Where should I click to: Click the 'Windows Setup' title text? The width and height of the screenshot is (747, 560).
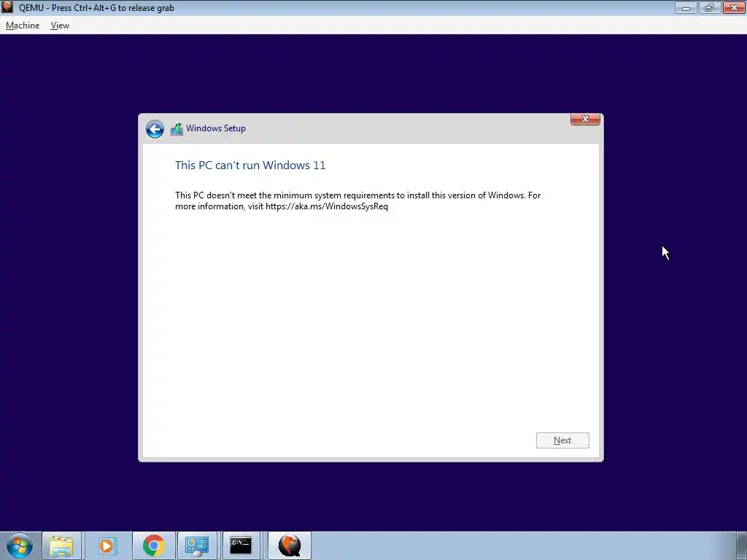tap(216, 128)
